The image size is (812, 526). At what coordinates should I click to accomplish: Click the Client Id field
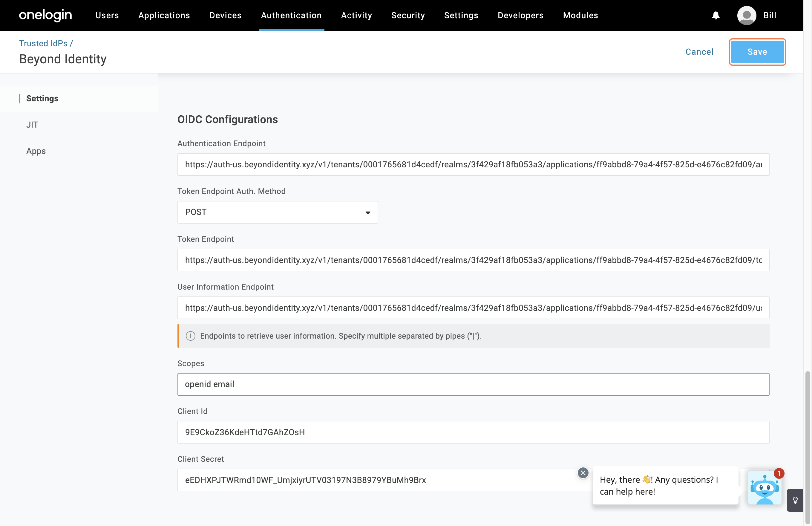473,432
